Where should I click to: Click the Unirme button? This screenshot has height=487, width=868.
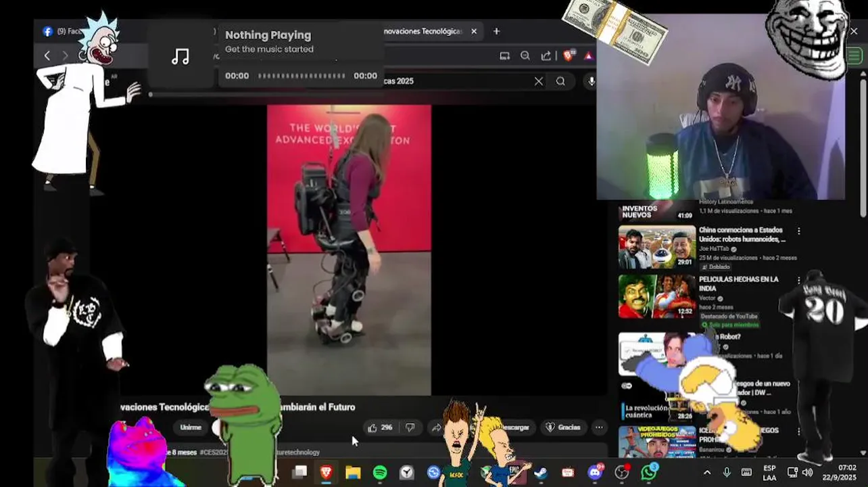(191, 427)
